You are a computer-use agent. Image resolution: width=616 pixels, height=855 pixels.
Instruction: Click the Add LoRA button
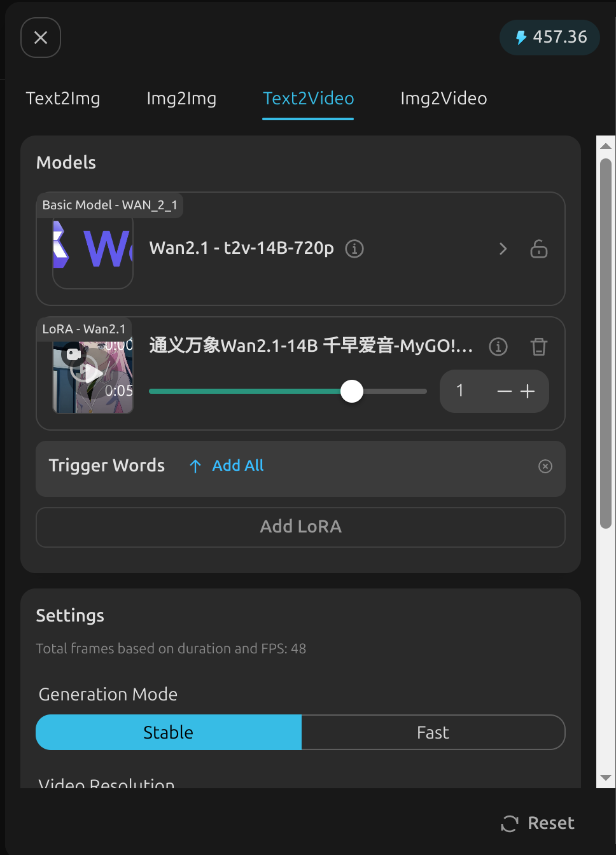click(300, 527)
